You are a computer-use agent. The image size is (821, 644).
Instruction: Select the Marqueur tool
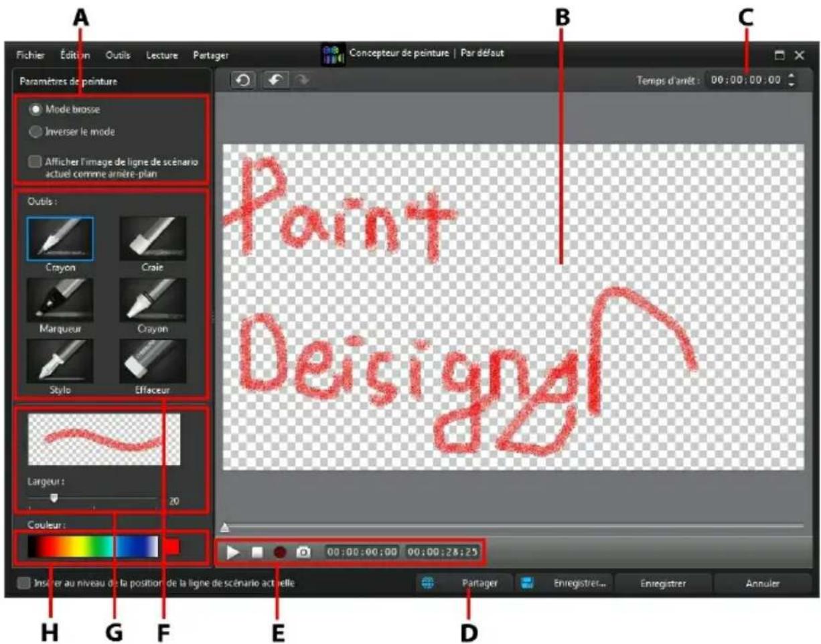point(60,300)
